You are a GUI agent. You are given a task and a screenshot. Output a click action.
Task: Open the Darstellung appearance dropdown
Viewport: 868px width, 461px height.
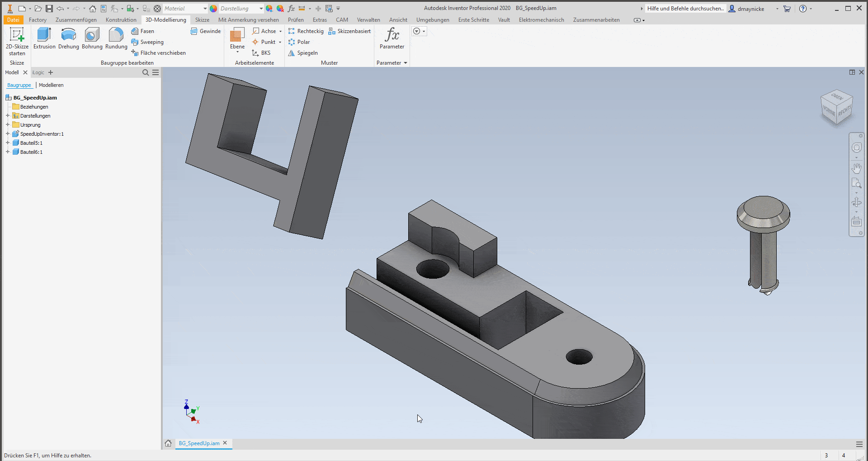click(x=261, y=9)
